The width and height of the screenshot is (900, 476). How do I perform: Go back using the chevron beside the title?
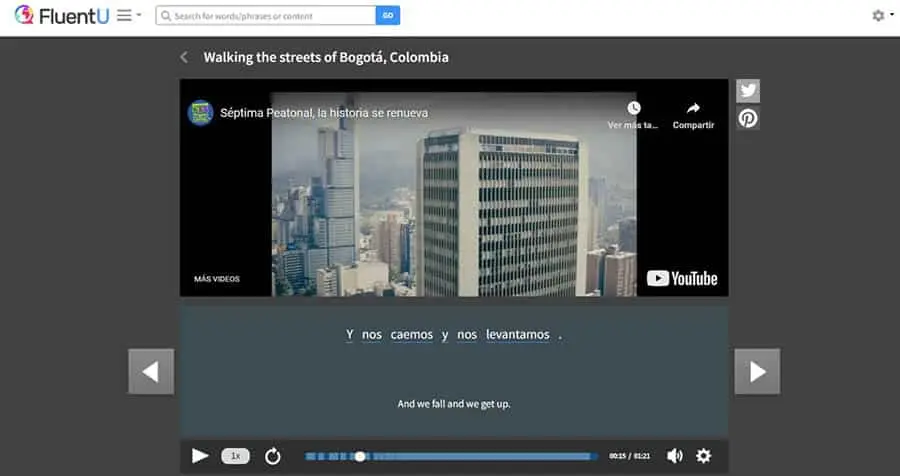(184, 57)
